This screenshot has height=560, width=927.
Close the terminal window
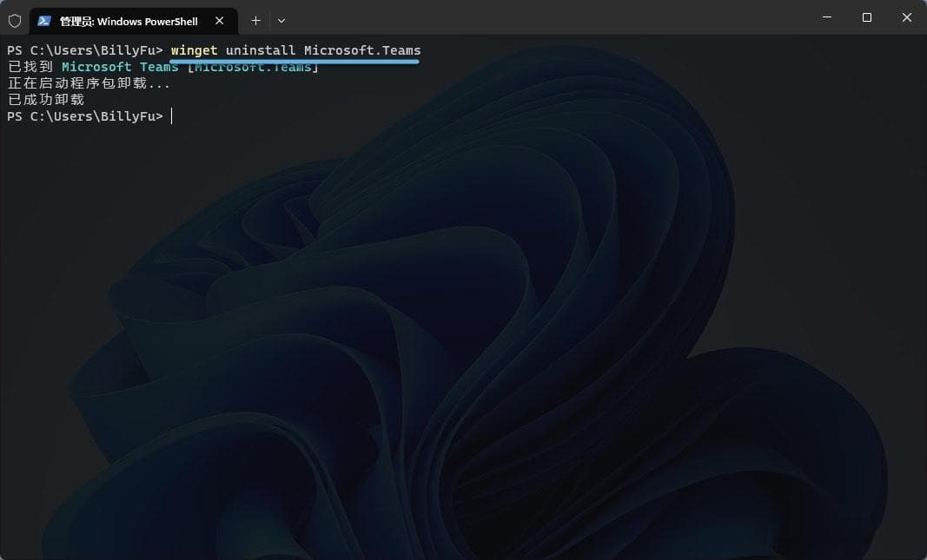pyautogui.click(x=907, y=17)
